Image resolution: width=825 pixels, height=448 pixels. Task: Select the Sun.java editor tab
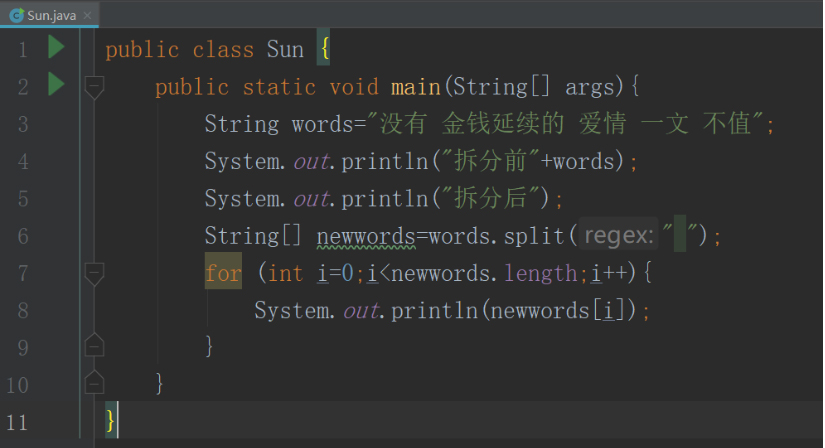pos(50,15)
